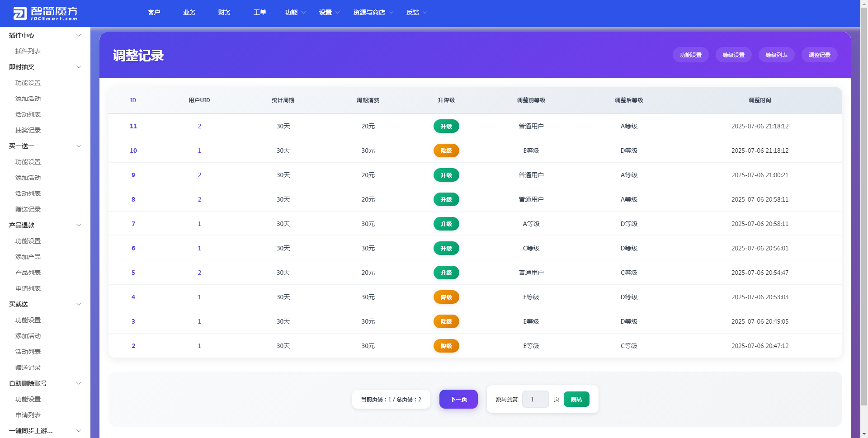Open 申请列表 under 自助删除账号

(28, 415)
